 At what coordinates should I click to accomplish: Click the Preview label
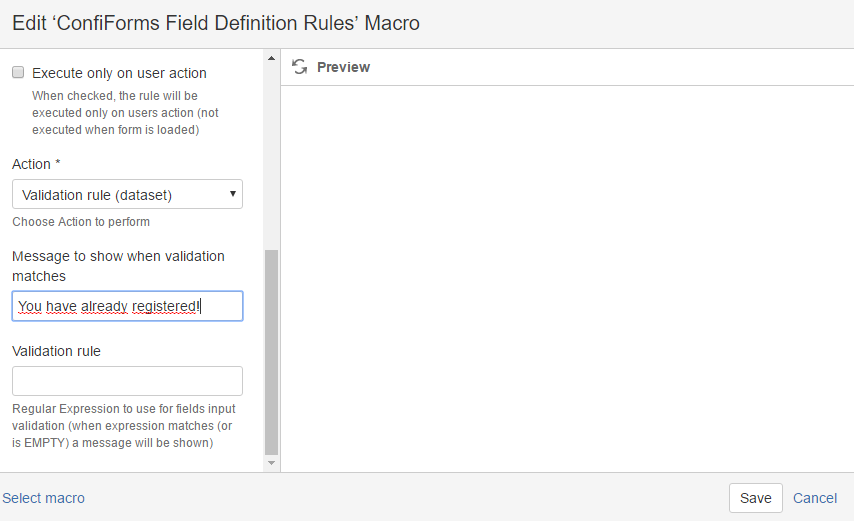(x=344, y=67)
